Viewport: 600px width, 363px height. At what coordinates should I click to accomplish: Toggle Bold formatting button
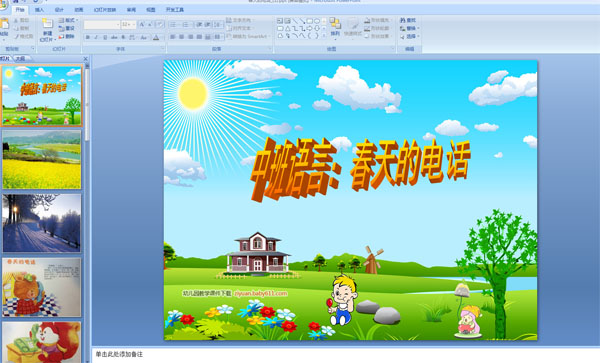[x=88, y=37]
